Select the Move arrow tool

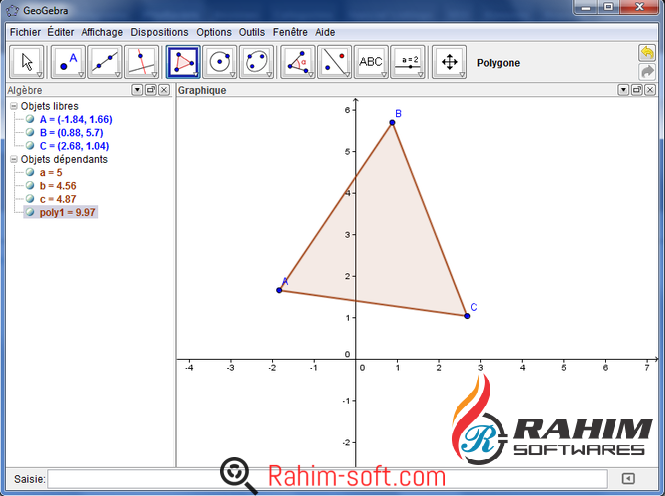(x=26, y=62)
